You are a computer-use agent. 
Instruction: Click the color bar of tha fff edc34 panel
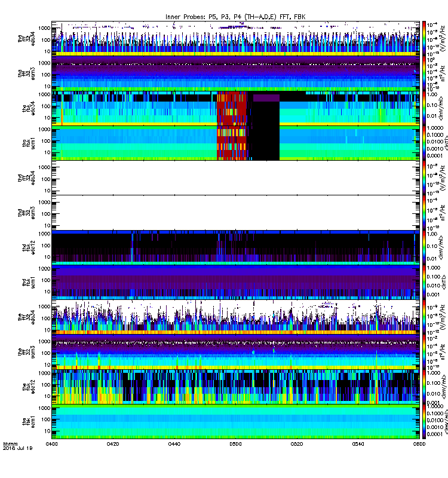pyautogui.click(x=424, y=39)
